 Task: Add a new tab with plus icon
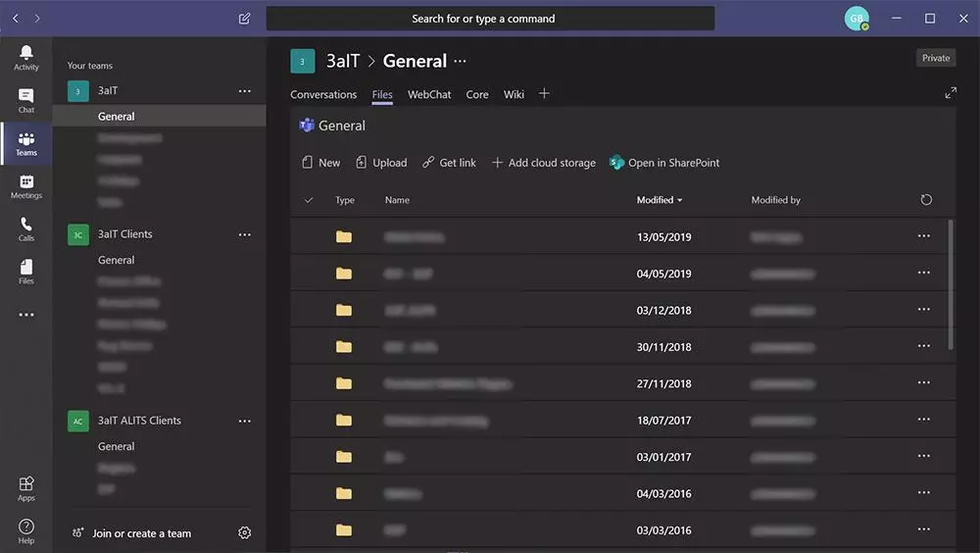tap(544, 94)
